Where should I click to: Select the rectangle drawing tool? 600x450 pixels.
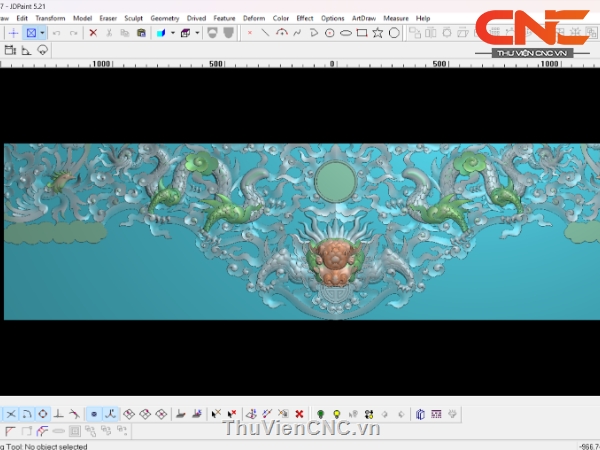tap(361, 33)
